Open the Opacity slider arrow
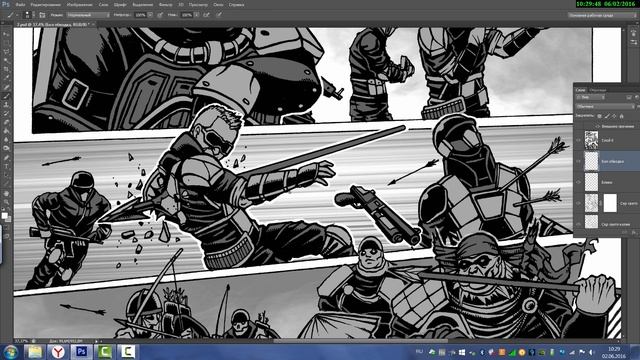The image size is (640, 360). 150,15
